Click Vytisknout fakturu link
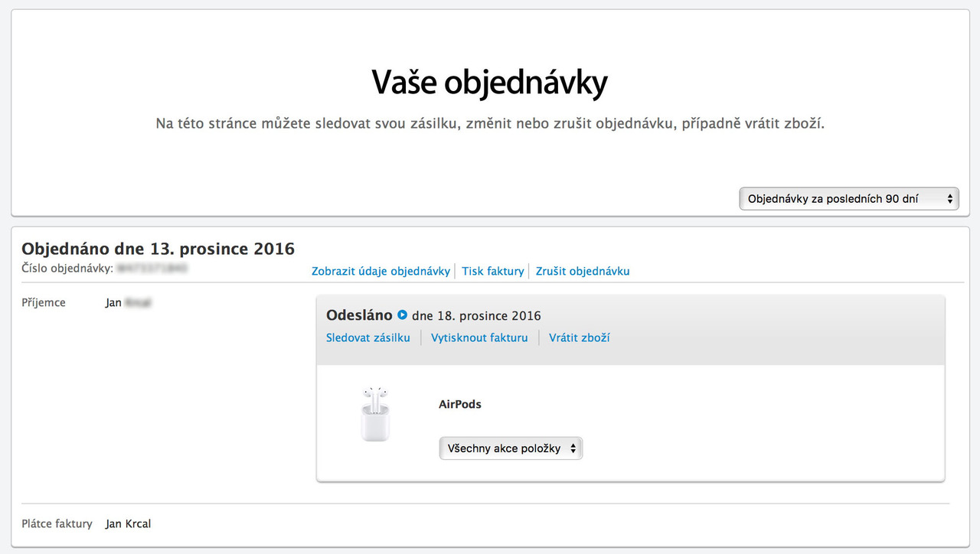The width and height of the screenshot is (980, 554). tap(479, 337)
